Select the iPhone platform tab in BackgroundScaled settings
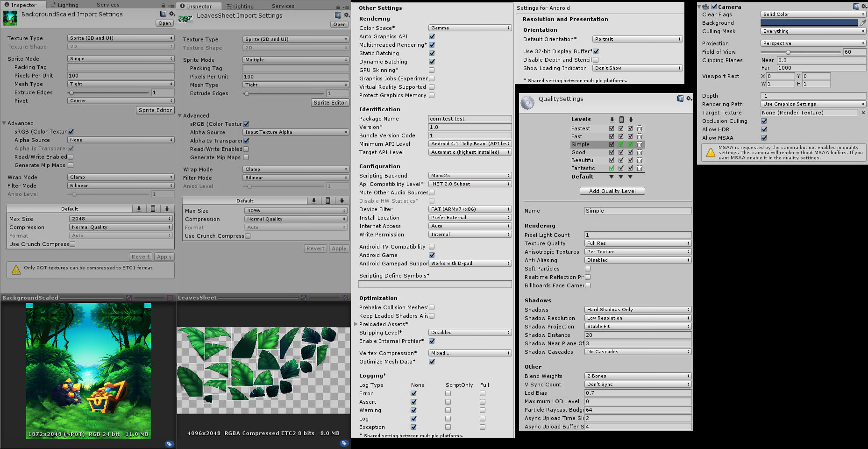 [153, 209]
